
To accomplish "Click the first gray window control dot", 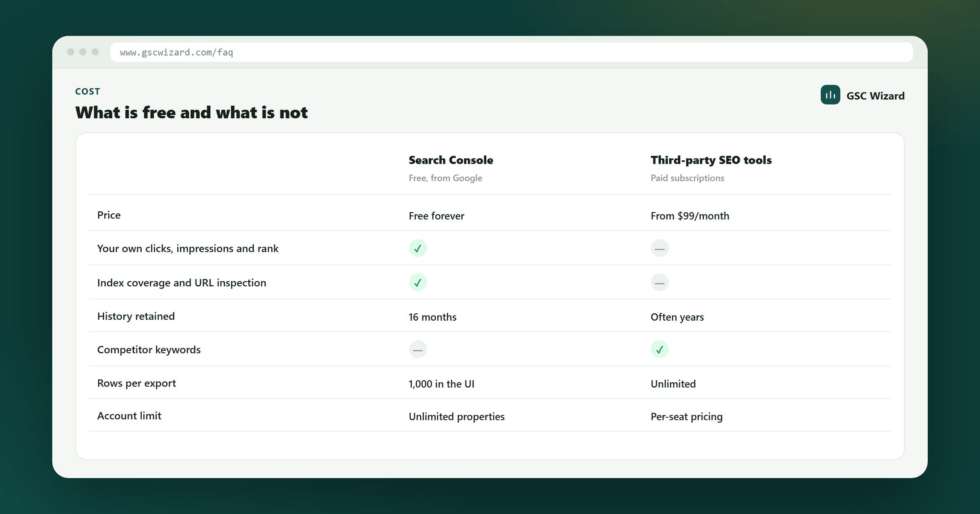I will 71,52.
